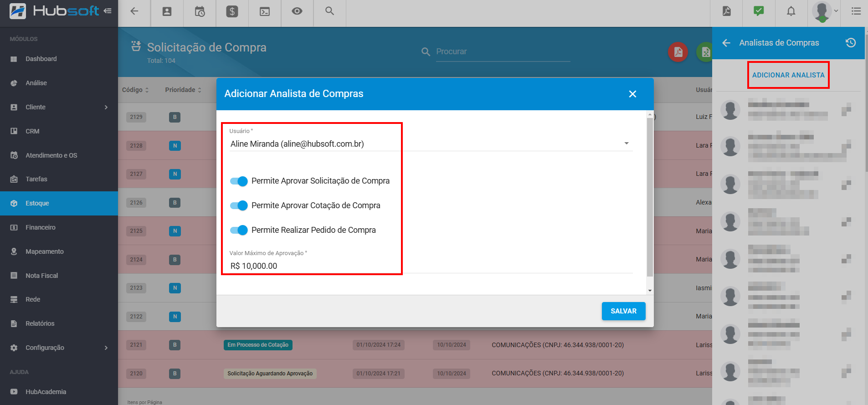This screenshot has width=868, height=405.
Task: Click the magnifier search icon in top toolbar
Action: 329,11
